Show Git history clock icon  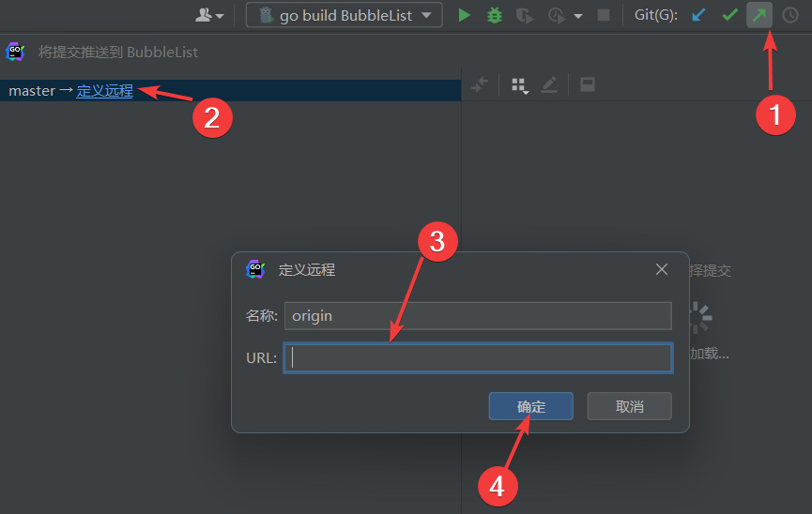789,15
